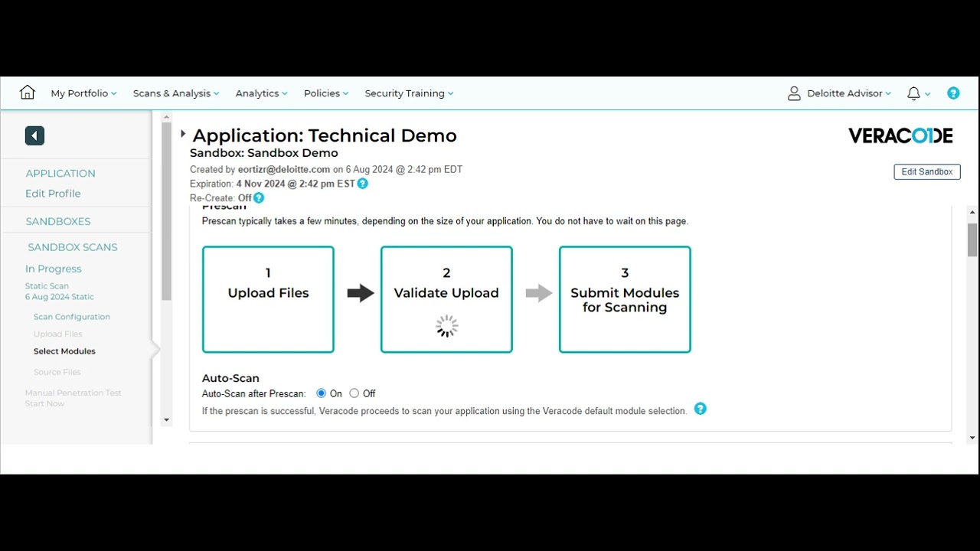
Task: Click eortizr@deloitte.com creator text
Action: click(x=284, y=170)
